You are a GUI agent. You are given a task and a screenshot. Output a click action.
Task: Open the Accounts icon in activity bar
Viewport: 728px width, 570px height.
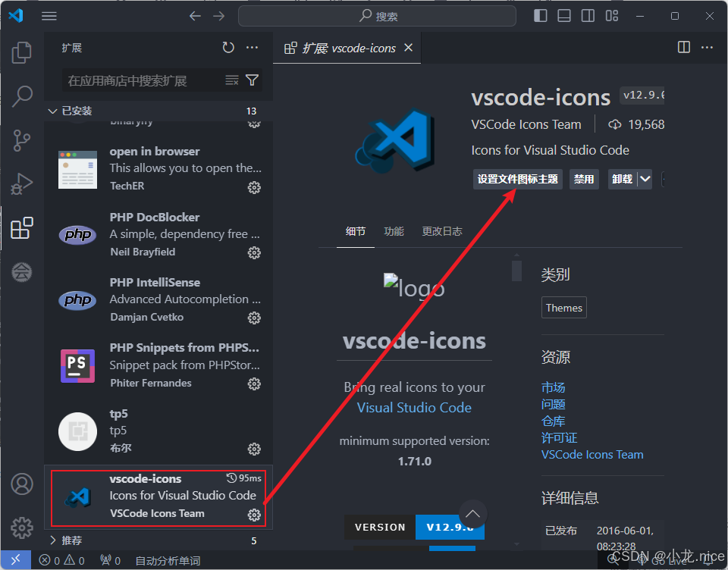point(22,484)
